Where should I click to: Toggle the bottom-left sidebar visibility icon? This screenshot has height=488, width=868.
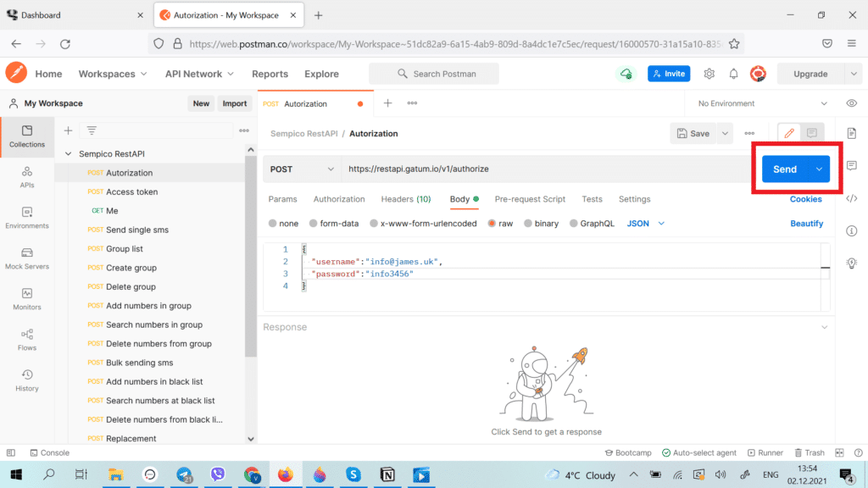pos(10,452)
